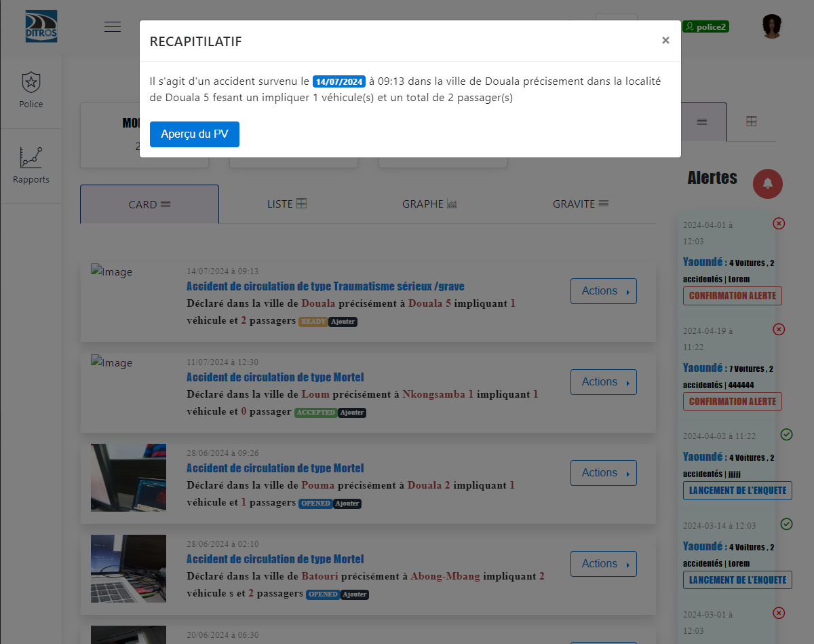Click red X icon on 2024-04-01 alert
This screenshot has width=814, height=644.
[x=779, y=223]
